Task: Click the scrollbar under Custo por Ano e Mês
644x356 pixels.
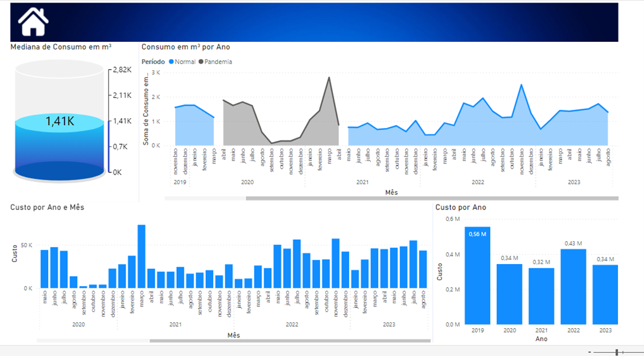Action: (289, 341)
